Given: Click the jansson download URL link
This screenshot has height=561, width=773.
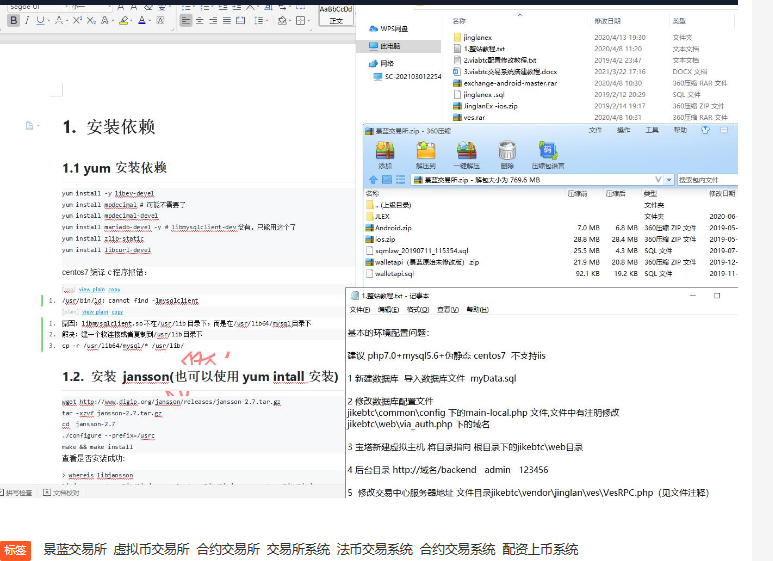Looking at the screenshot, I should pyautogui.click(x=180, y=402).
